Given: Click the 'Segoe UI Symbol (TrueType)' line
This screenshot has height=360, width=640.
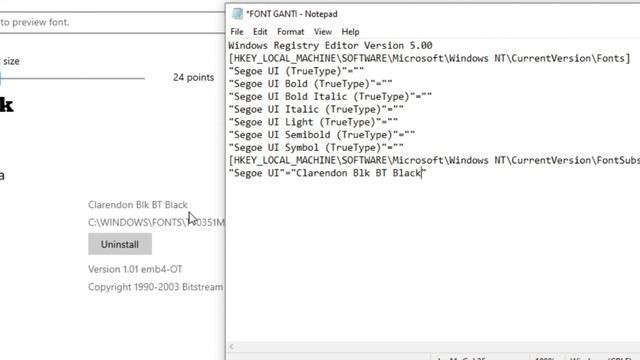Looking at the screenshot, I should pos(316,147).
